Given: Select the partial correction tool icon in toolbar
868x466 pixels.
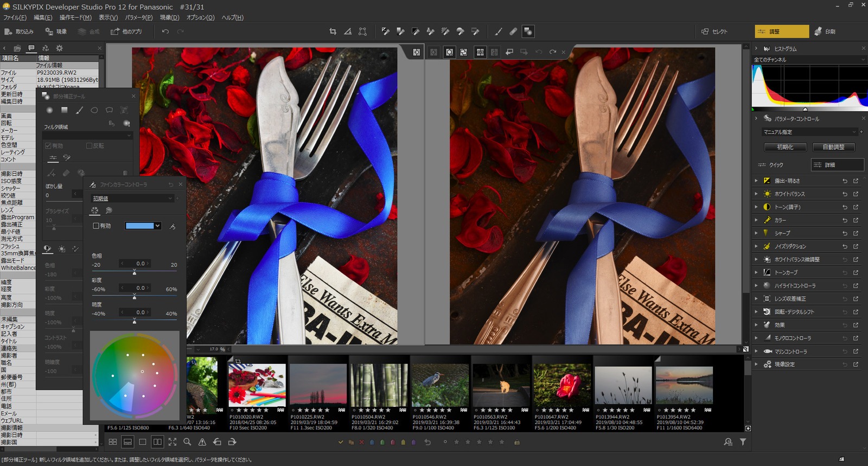Looking at the screenshot, I should [x=528, y=31].
